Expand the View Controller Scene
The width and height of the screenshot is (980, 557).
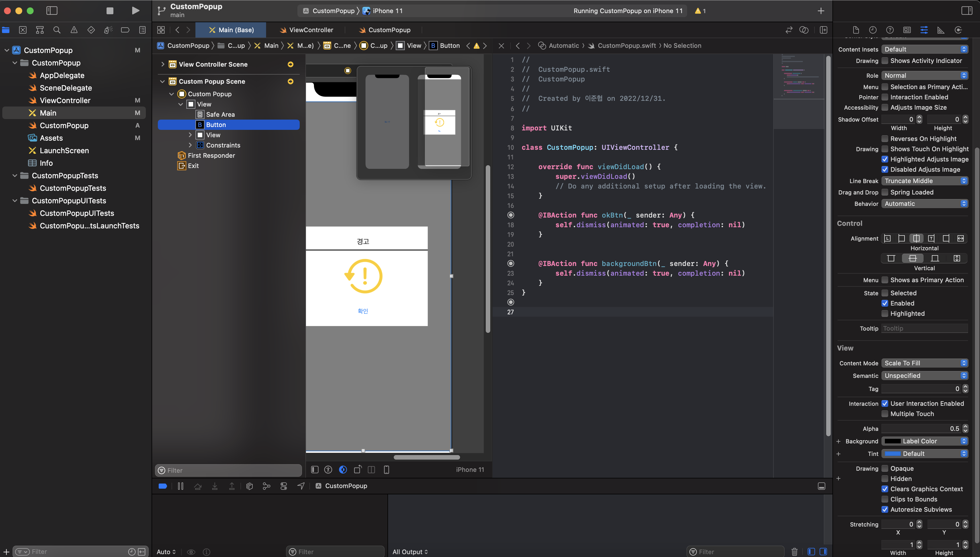pos(163,64)
